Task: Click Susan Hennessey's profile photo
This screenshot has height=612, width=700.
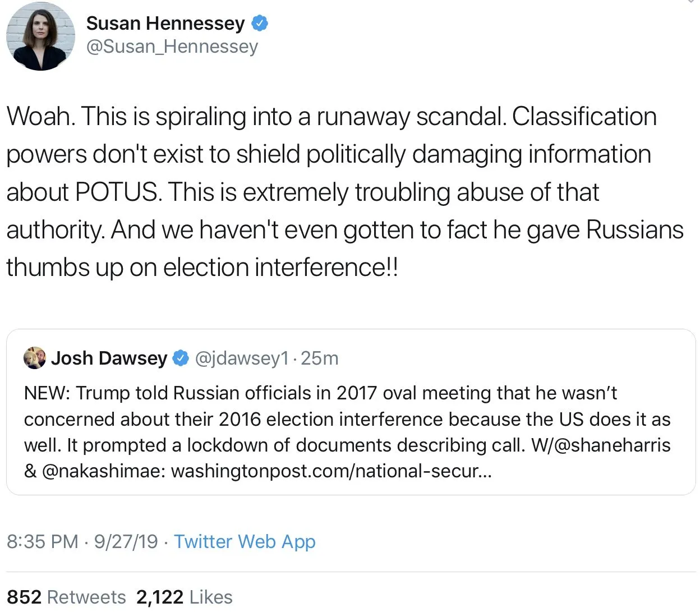Action: (x=40, y=37)
